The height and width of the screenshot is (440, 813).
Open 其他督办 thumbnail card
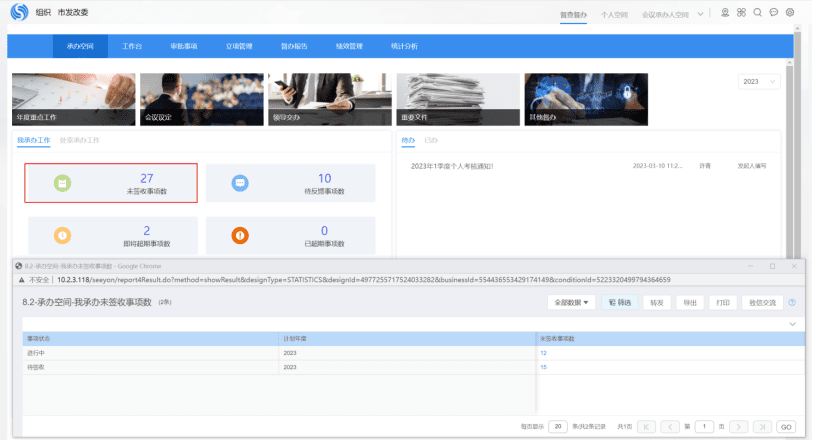click(586, 100)
